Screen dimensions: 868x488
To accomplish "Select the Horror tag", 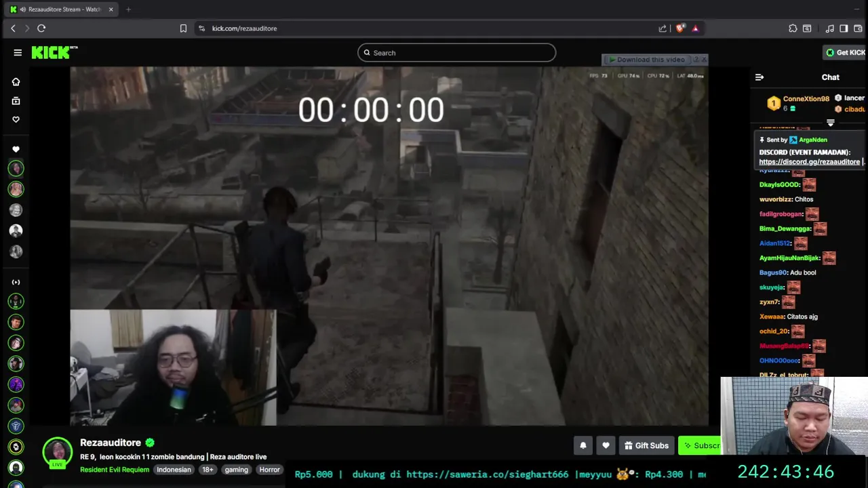I will tap(269, 470).
